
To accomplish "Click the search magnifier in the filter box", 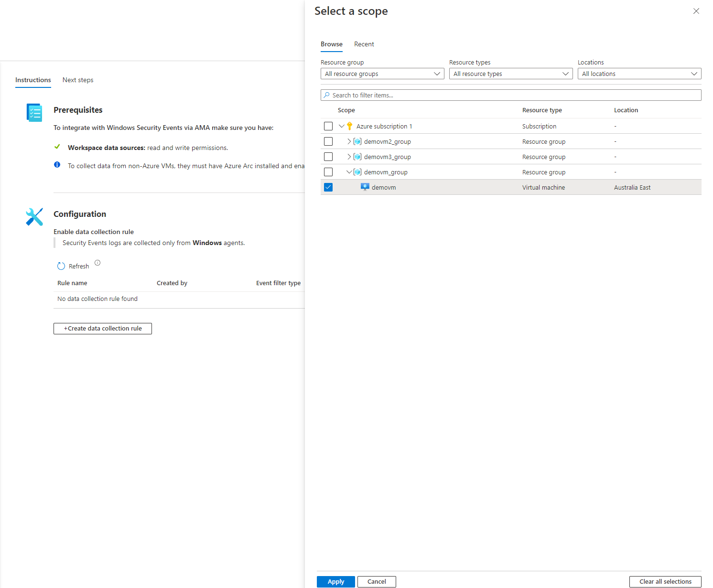I will [x=326, y=95].
